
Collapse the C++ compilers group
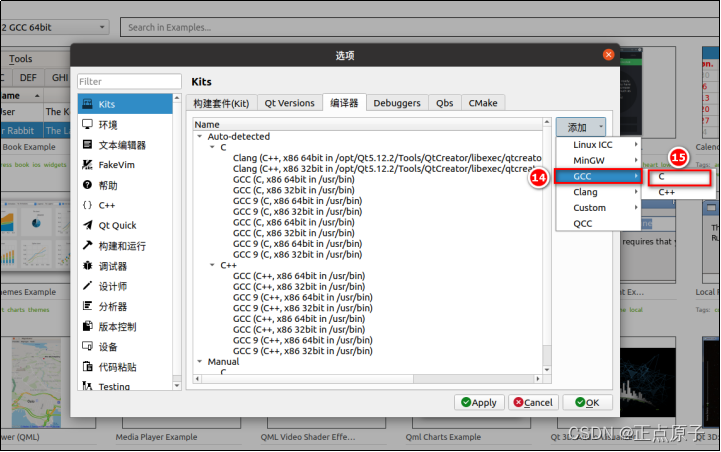click(212, 265)
